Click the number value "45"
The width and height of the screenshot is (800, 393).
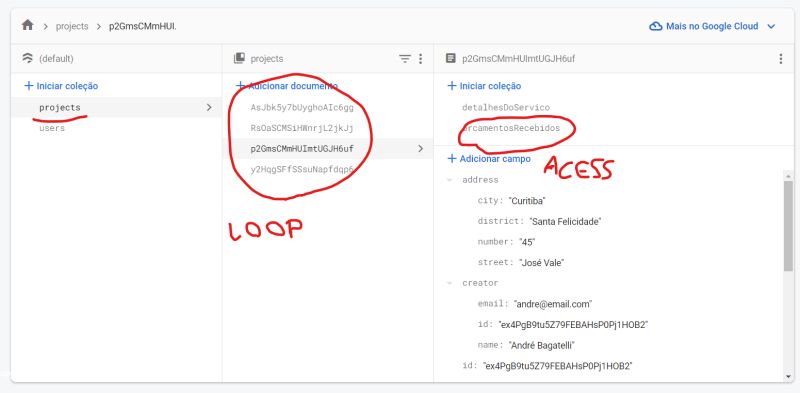(x=527, y=242)
